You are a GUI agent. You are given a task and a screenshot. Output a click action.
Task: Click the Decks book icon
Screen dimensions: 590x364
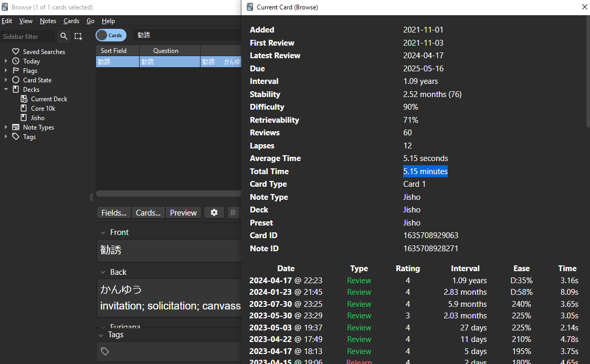click(16, 89)
